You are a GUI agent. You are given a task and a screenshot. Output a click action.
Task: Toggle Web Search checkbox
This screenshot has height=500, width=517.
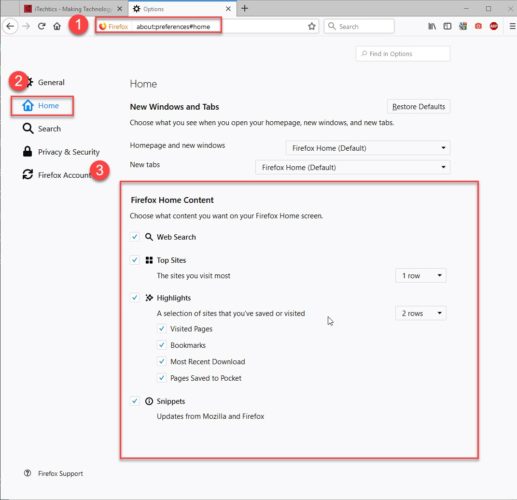pos(135,237)
